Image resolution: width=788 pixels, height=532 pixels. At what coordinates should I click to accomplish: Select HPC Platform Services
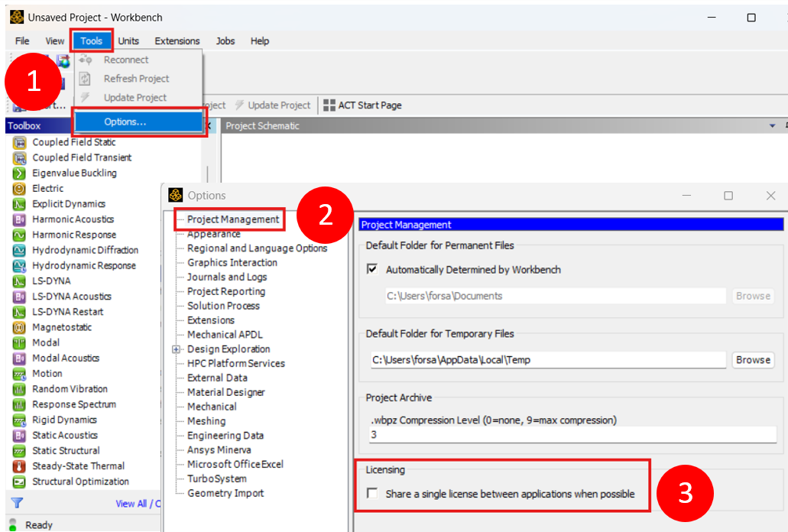(x=235, y=364)
